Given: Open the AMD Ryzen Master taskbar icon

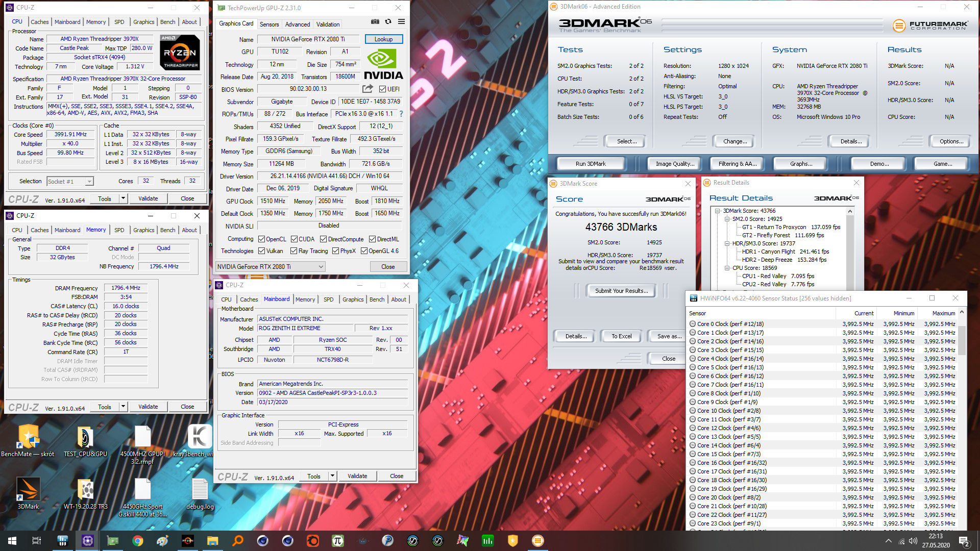Looking at the screenshot, I should [187, 541].
